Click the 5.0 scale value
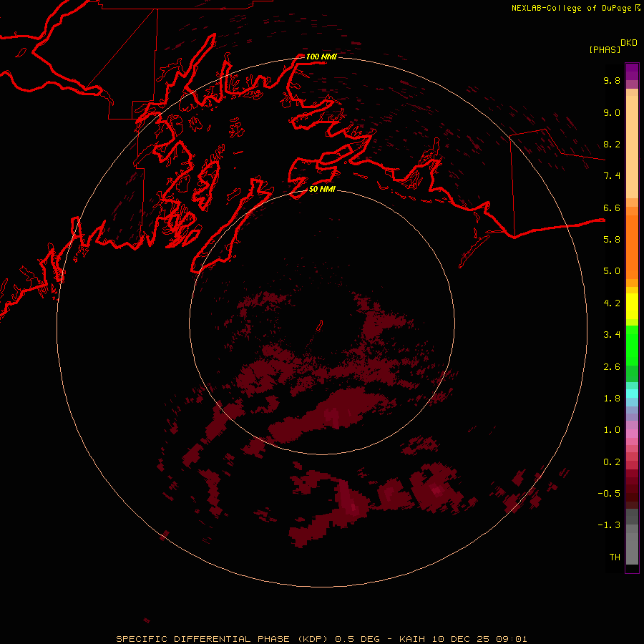The image size is (644, 644). coord(612,271)
